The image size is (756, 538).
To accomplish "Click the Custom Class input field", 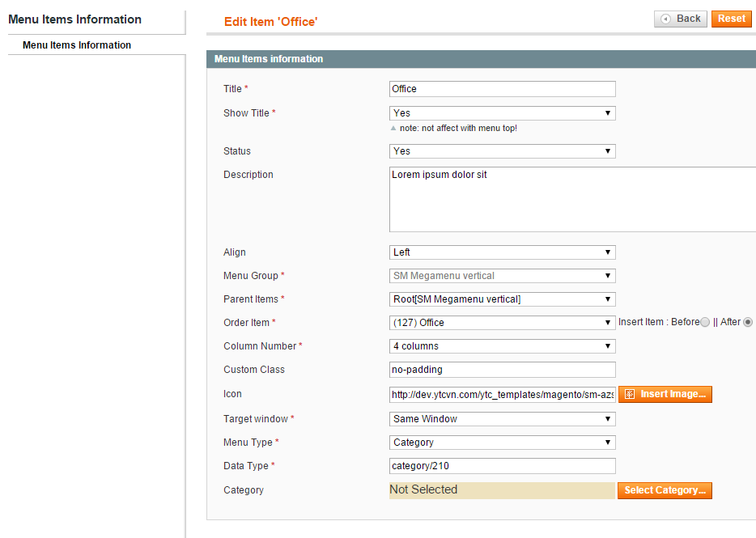I will (503, 370).
